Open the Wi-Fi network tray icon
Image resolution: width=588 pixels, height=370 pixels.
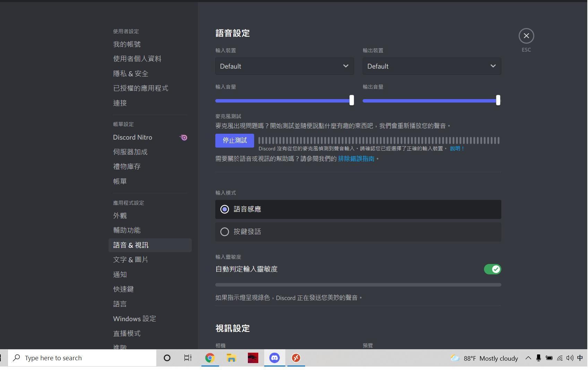pos(560,358)
